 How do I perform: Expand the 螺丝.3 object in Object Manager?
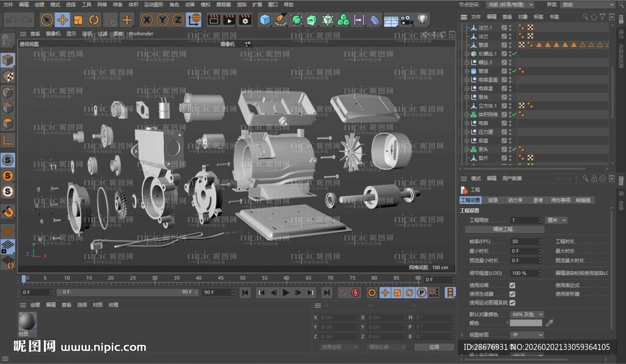(466, 62)
